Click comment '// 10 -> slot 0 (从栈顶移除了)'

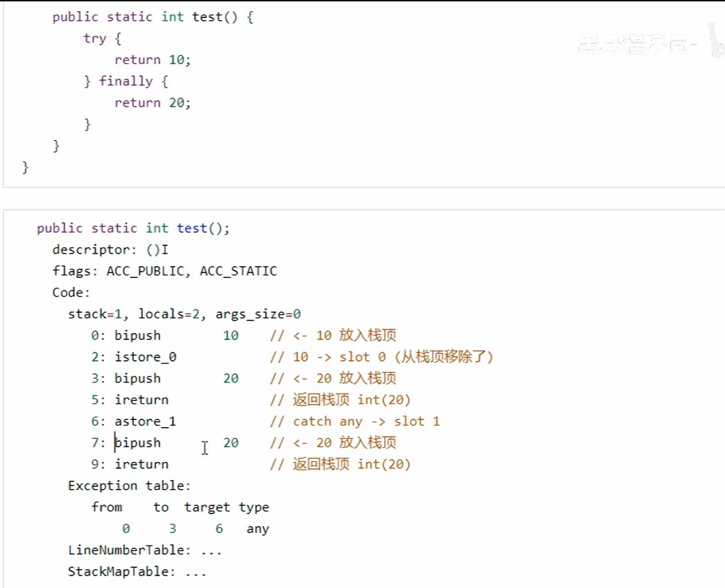(x=381, y=357)
